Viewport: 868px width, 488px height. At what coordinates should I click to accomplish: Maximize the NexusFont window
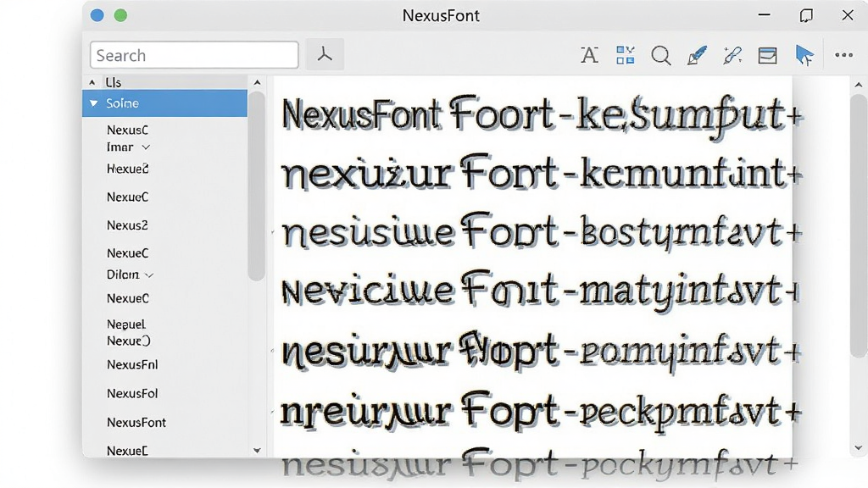coord(807,15)
